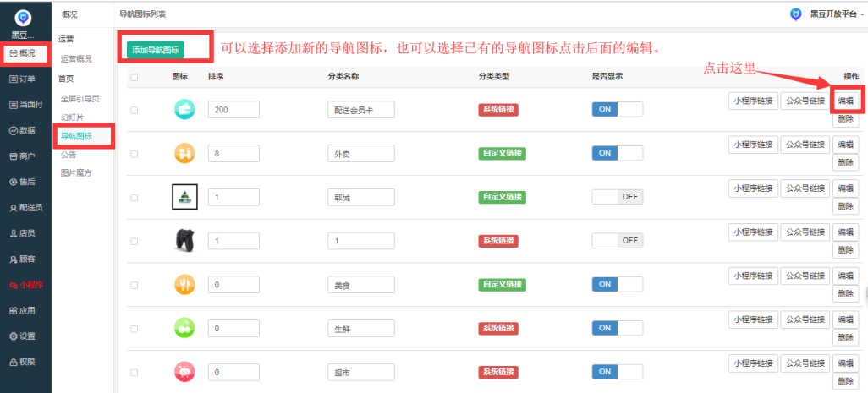Open 运营概况 in the submenu
This screenshot has width=868, height=393.
[x=76, y=59]
